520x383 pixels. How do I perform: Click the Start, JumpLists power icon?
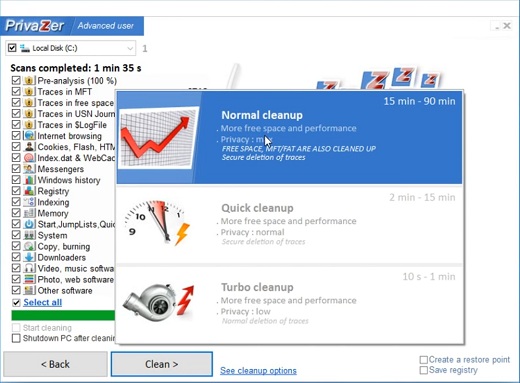coord(29,224)
